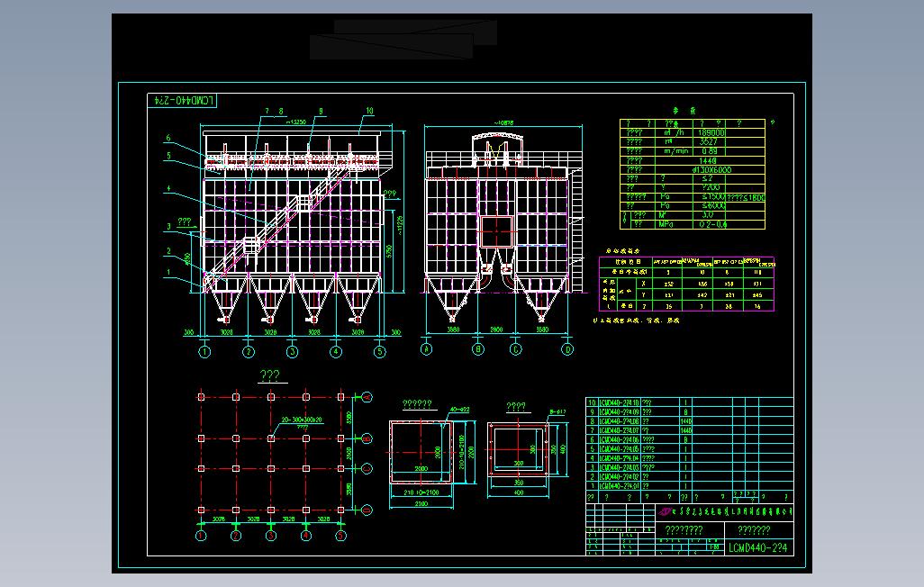The height and width of the screenshot is (587, 924).
Task: Select parts list row 1 code LCMD440-2?4.01
Action: (620, 486)
